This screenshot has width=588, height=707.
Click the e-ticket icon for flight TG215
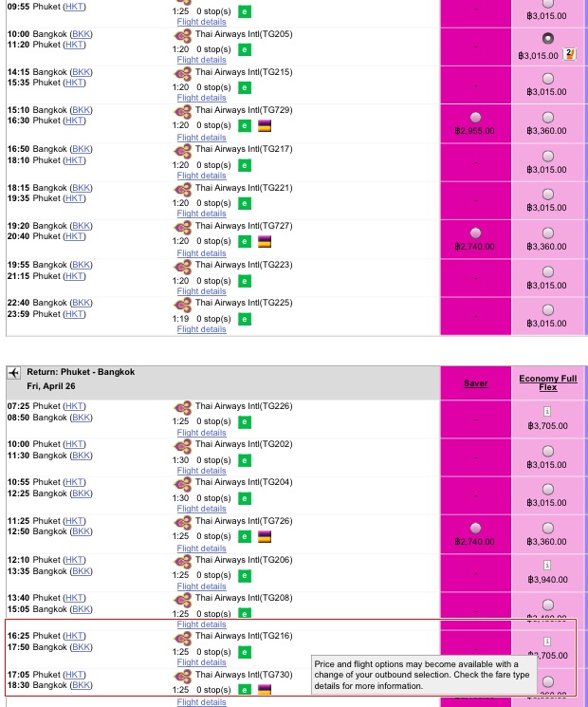245,87
